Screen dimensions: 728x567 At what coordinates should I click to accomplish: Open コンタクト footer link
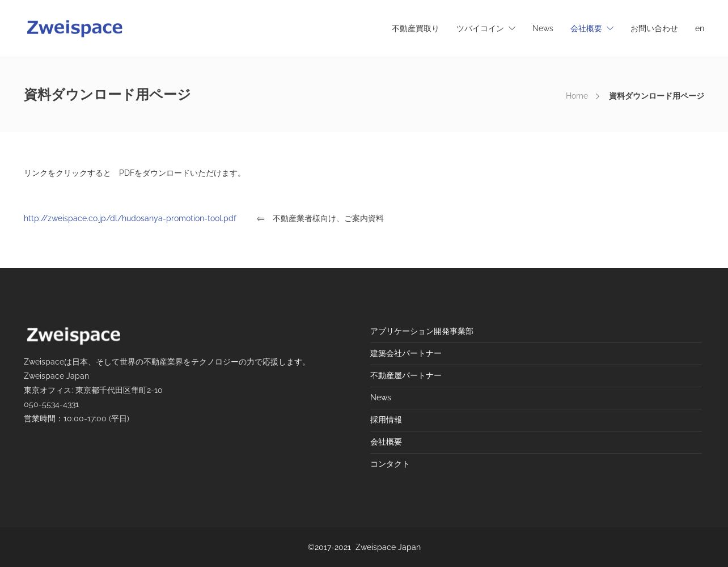coord(390,464)
